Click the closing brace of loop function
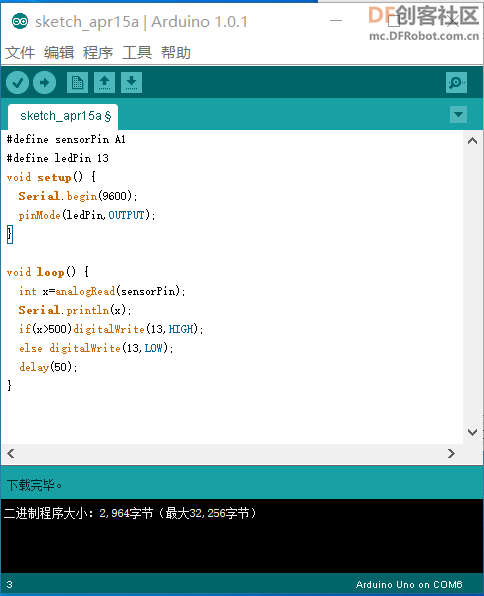 pyautogui.click(x=10, y=386)
